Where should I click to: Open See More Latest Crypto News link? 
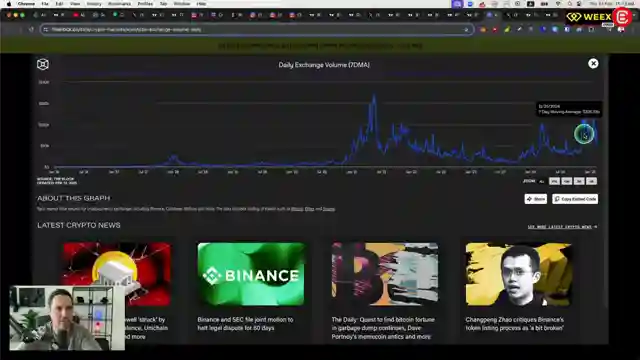coord(562,227)
